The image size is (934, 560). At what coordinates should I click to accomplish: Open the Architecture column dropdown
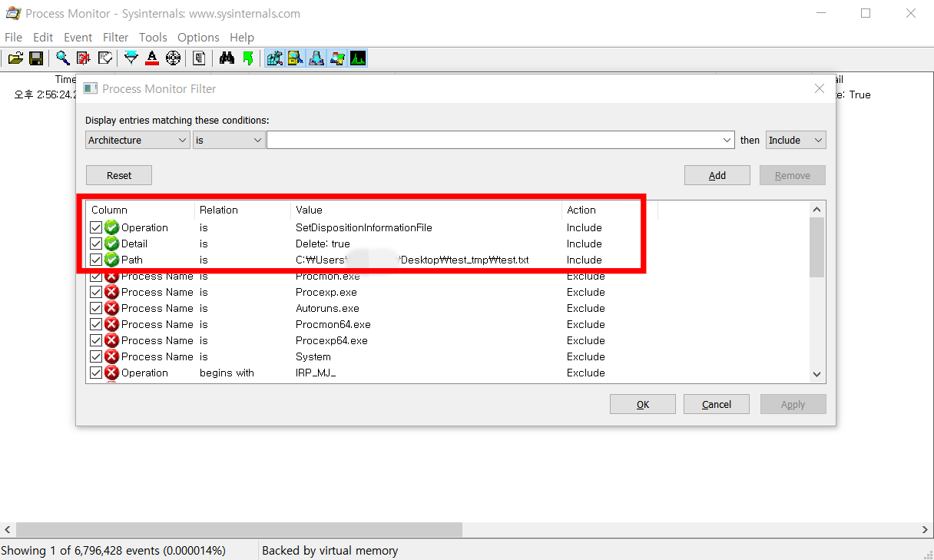coord(137,140)
